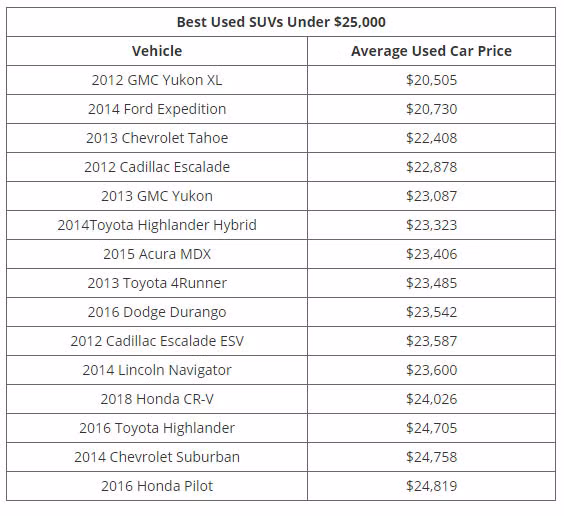Click the 2012 Cadillac Escalade cell
This screenshot has width=564, height=516.
[157, 167]
